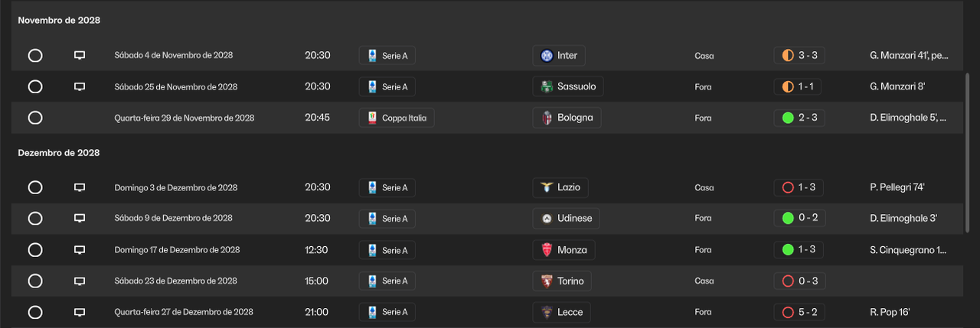Click the Monza club badge icon

(x=547, y=250)
